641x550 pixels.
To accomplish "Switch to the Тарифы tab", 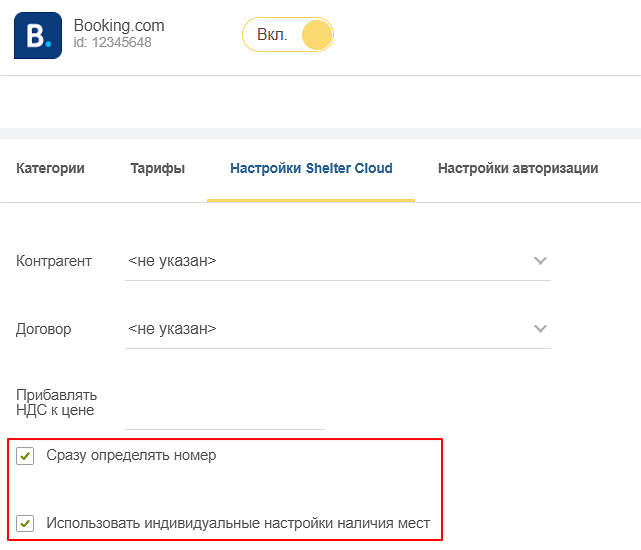I will coord(158,168).
